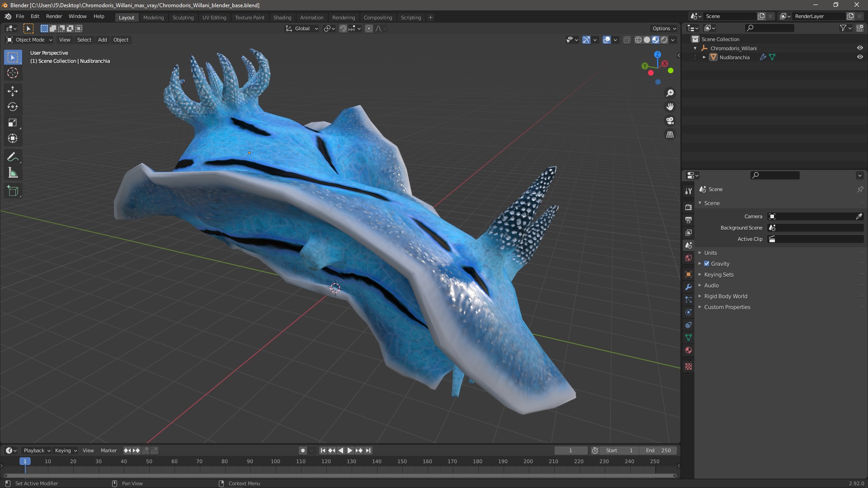This screenshot has height=488, width=868.
Task: Open the Modifier properties wrench tab
Action: point(689,287)
